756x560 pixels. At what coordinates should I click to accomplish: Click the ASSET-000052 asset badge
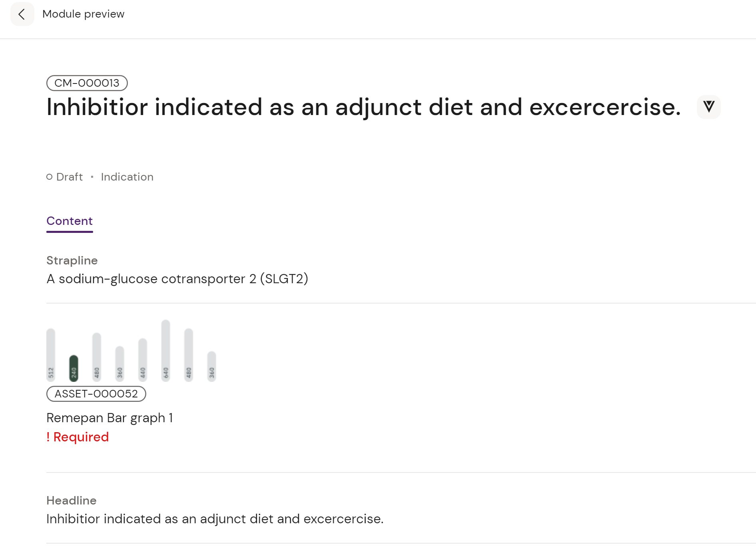coord(96,394)
